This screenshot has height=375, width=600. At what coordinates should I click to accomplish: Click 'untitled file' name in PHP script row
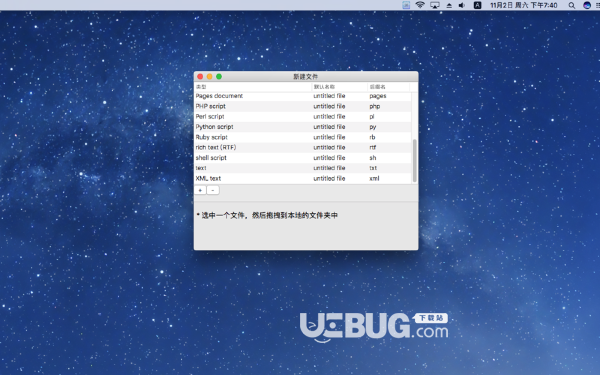click(329, 106)
